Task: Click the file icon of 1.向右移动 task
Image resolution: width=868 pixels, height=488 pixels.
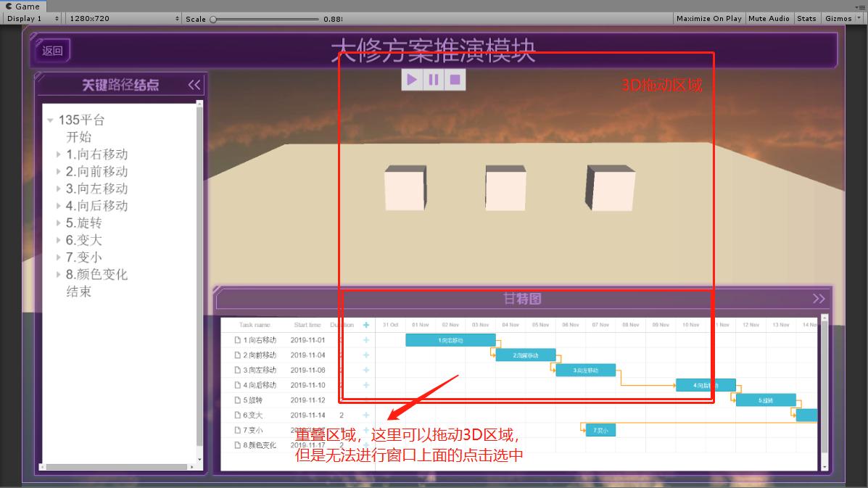Action: tap(237, 340)
